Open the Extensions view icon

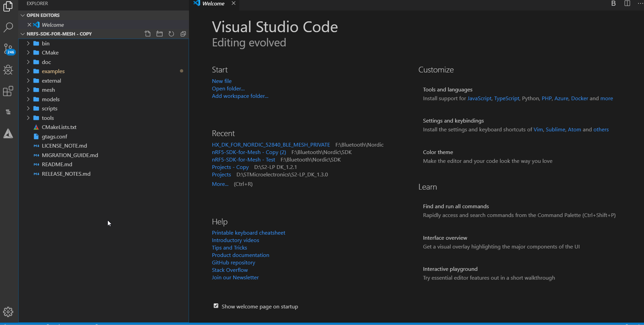(8, 91)
